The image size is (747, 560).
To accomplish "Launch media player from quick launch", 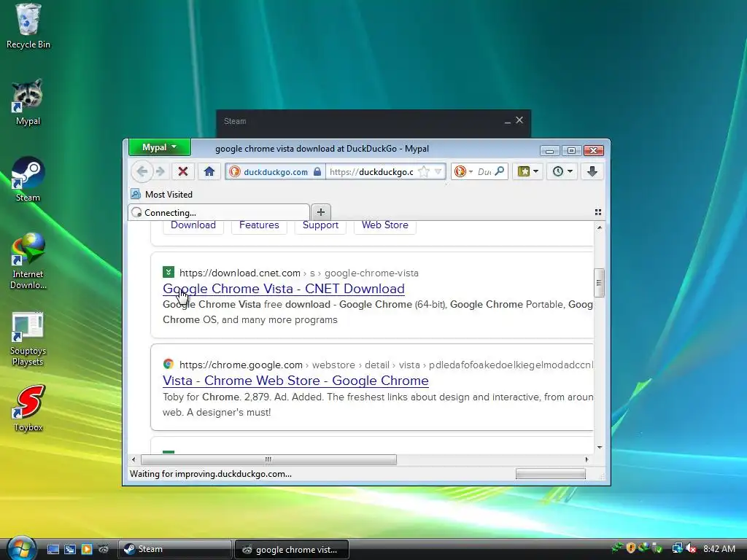I will (87, 549).
